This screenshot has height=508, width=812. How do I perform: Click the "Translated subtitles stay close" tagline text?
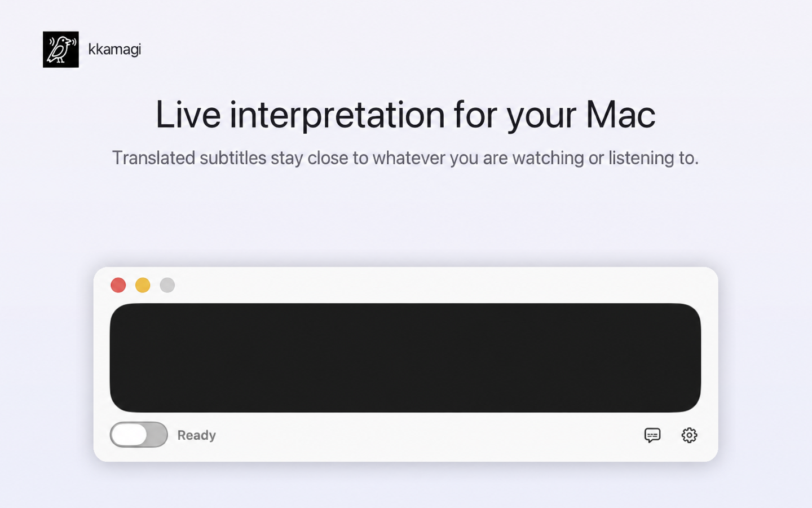point(405,158)
